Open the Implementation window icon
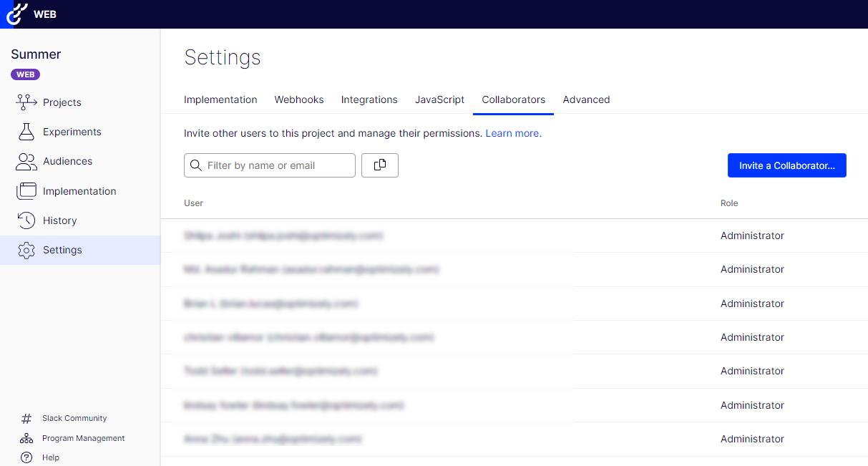This screenshot has width=868, height=466. (26, 191)
